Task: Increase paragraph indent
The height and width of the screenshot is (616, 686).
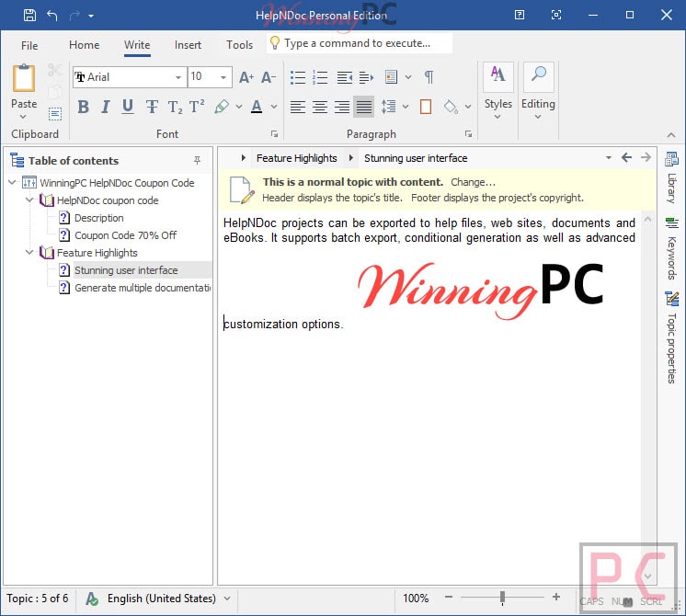Action: 366,77
